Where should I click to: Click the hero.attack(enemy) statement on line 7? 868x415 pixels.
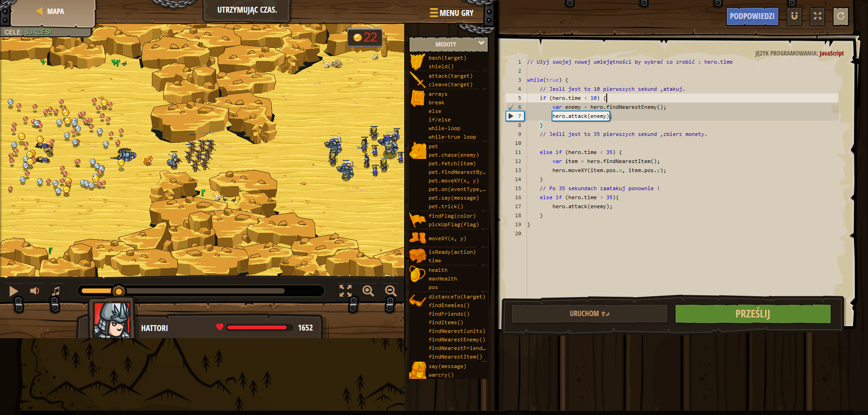click(581, 116)
